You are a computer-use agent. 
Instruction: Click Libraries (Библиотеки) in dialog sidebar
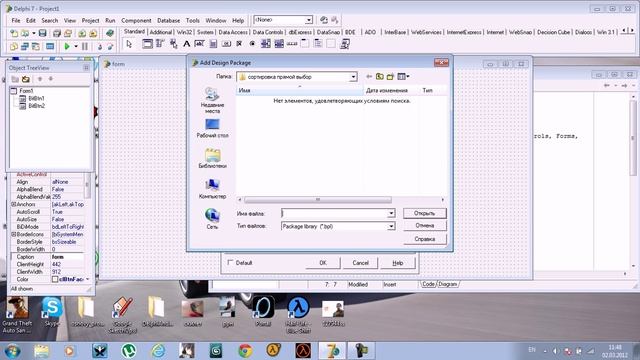coord(212,158)
